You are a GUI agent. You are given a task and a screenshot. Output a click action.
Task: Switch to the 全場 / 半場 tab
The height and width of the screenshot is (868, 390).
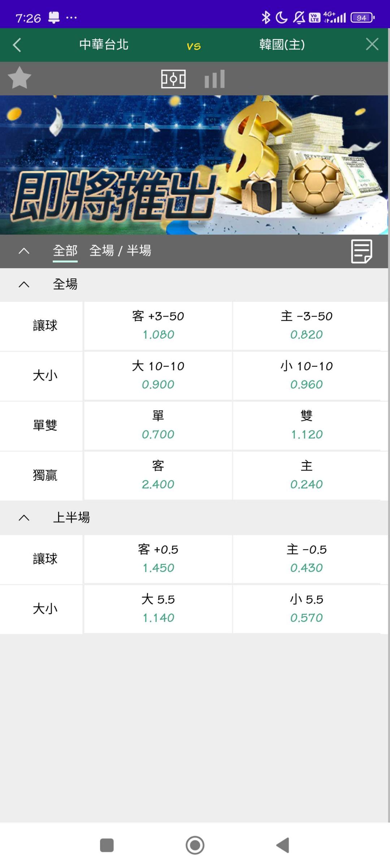[120, 251]
